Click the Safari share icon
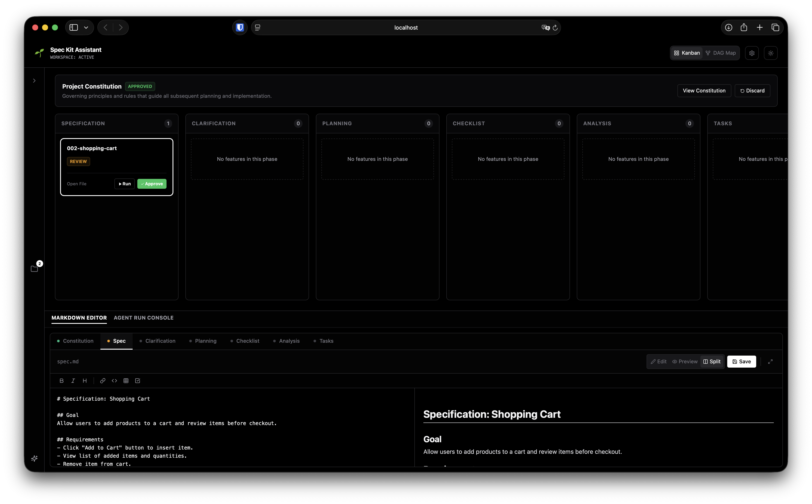812x504 pixels. pyautogui.click(x=744, y=27)
